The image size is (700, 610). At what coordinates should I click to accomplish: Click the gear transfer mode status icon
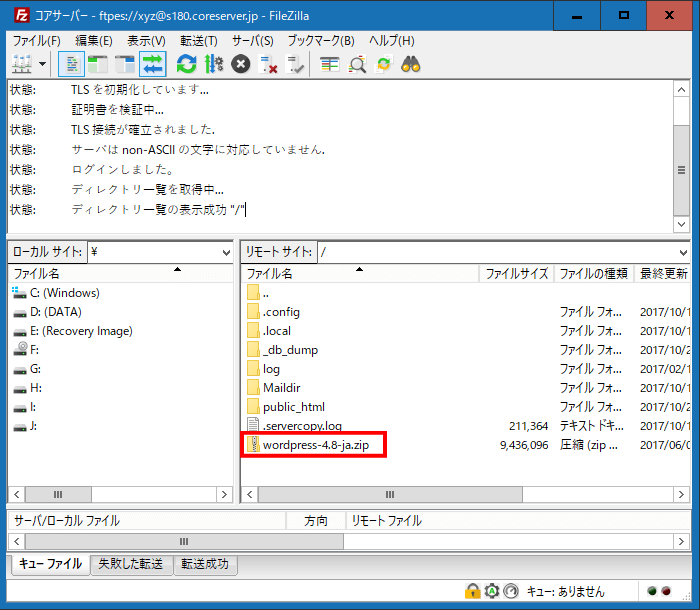pyautogui.click(x=492, y=591)
